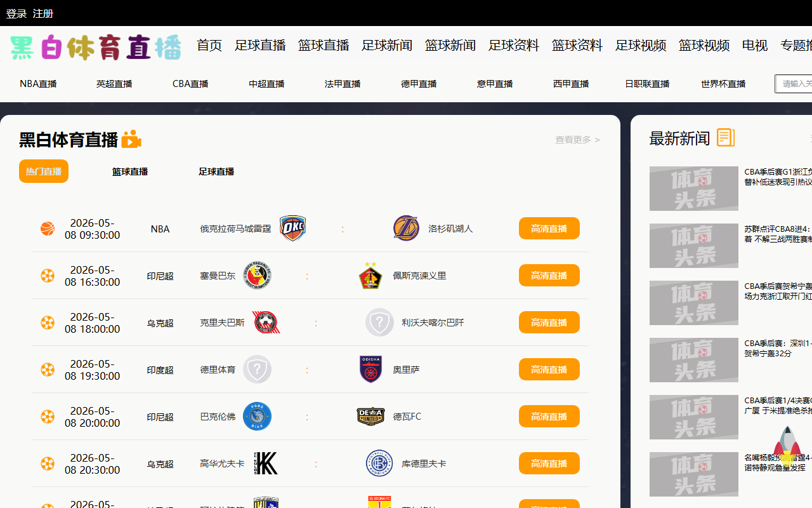Open thumbnail for 苏群点评CBA8进4 news

694,246
